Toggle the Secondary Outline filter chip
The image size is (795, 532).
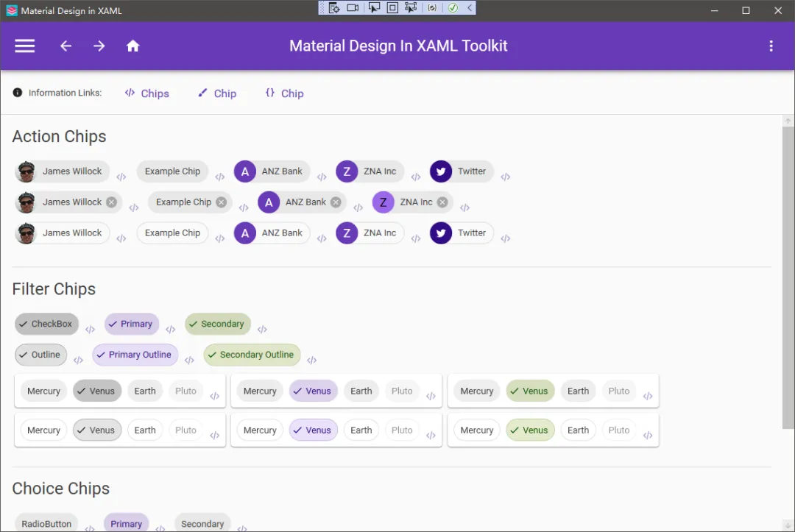coord(252,355)
